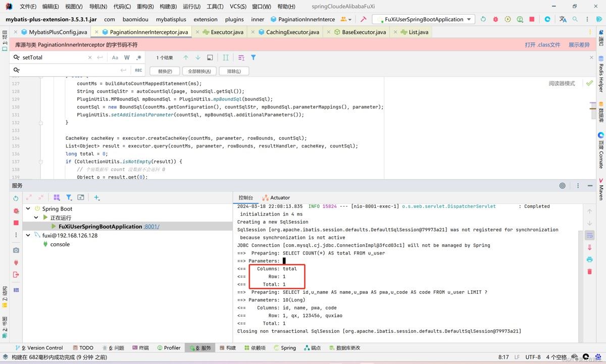
Task: Open the :8001/ application link
Action: 151,227
